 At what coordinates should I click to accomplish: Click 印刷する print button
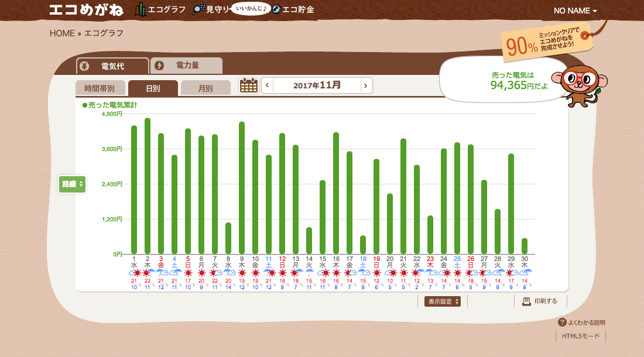(x=540, y=301)
